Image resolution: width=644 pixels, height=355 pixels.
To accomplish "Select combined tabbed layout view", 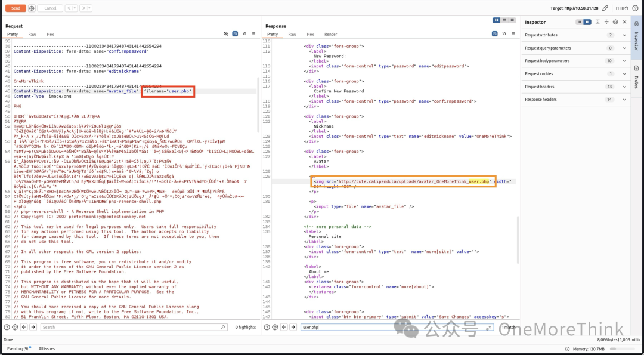I will [512, 20].
